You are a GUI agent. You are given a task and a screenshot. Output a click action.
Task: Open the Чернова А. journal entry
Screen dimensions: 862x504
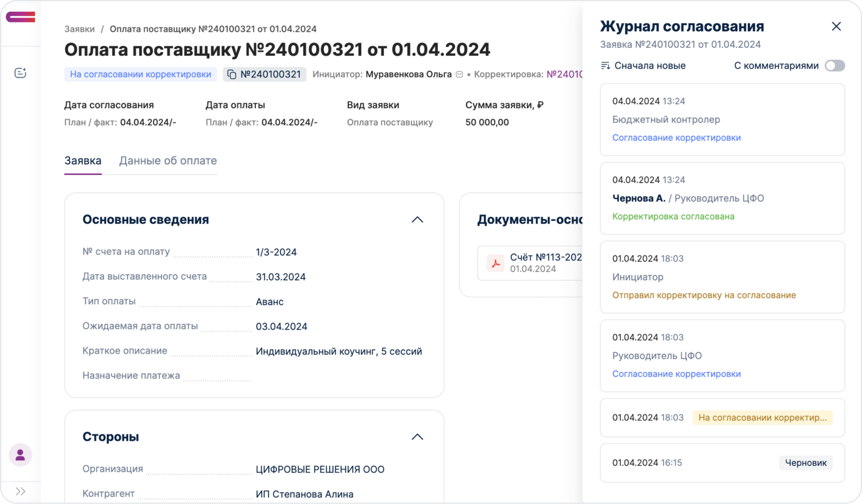click(x=722, y=198)
